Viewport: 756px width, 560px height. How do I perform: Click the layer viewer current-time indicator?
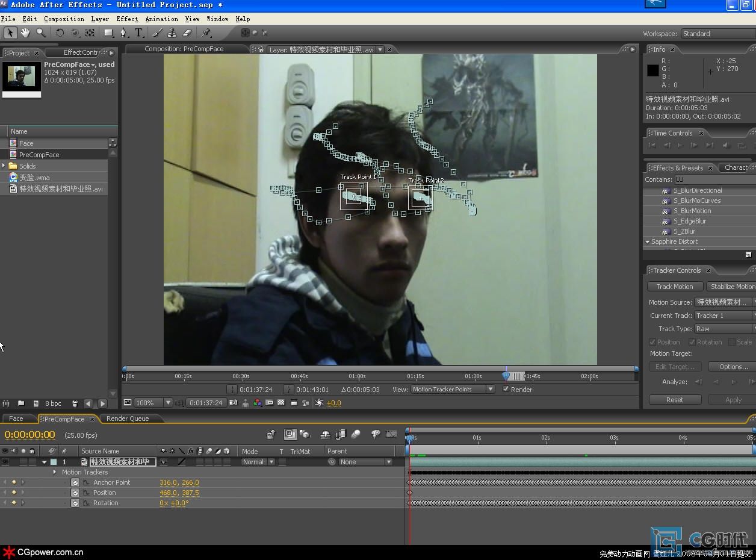[506, 376]
